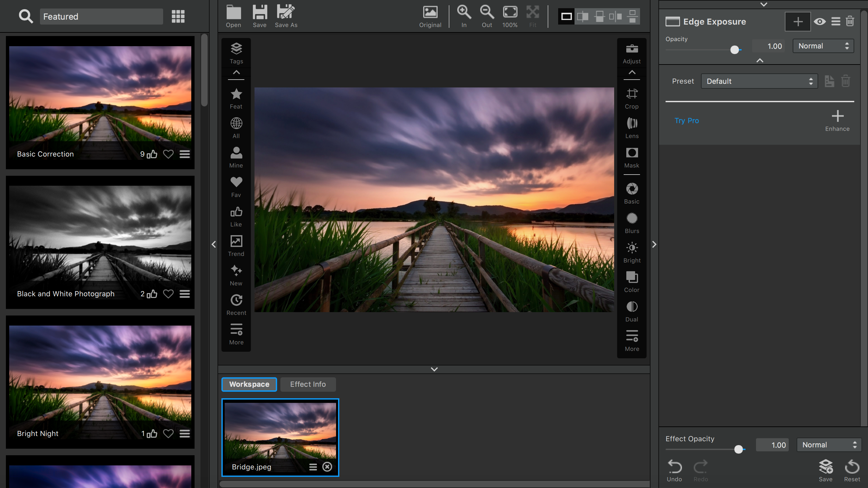Select top-bottom overlay split view
The width and height of the screenshot is (868, 488).
coord(599,16)
